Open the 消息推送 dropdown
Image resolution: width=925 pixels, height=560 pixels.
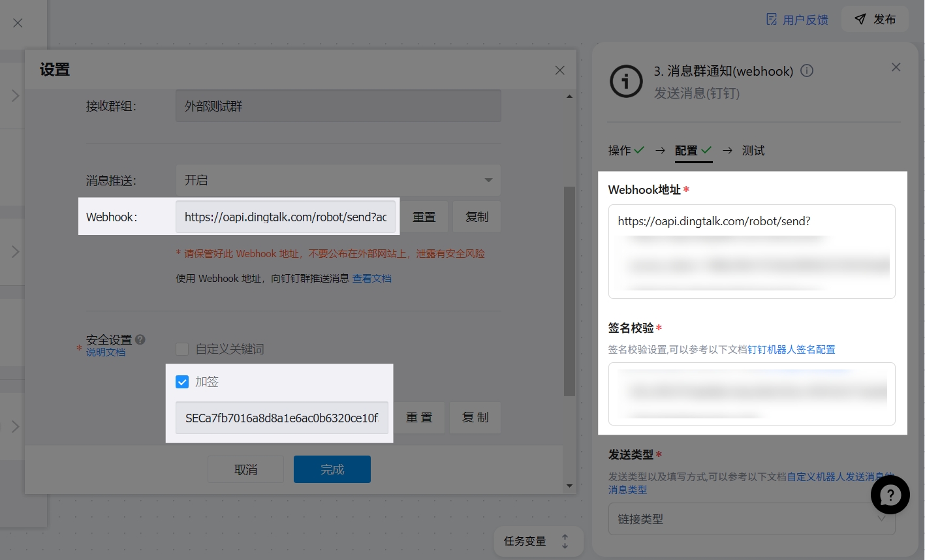click(337, 180)
